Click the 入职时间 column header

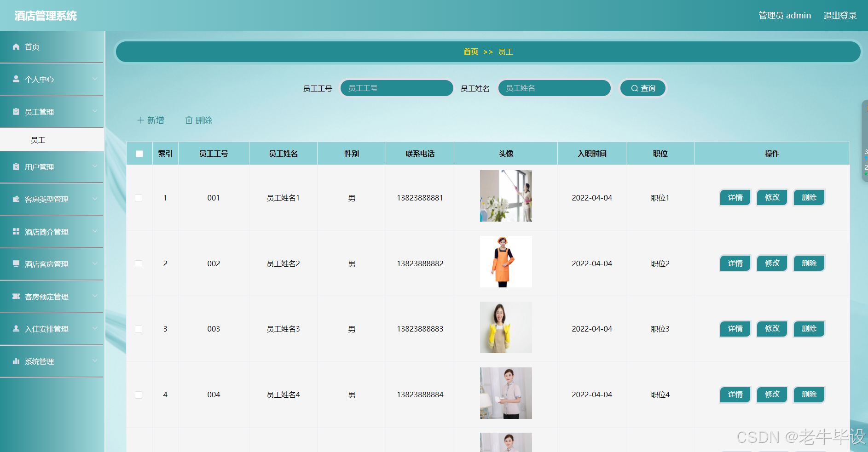[x=592, y=154]
